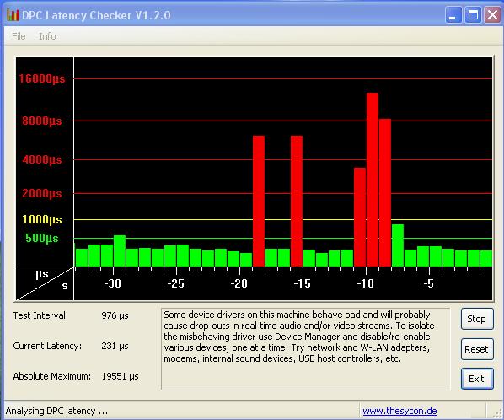
Task: Open the www.thesycon.de link
Action: pos(399,411)
